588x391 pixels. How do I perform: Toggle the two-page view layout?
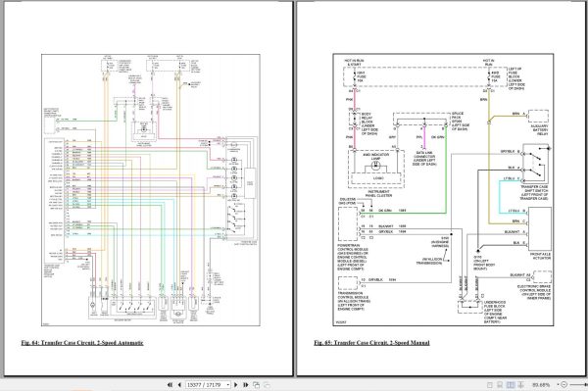(x=511, y=385)
